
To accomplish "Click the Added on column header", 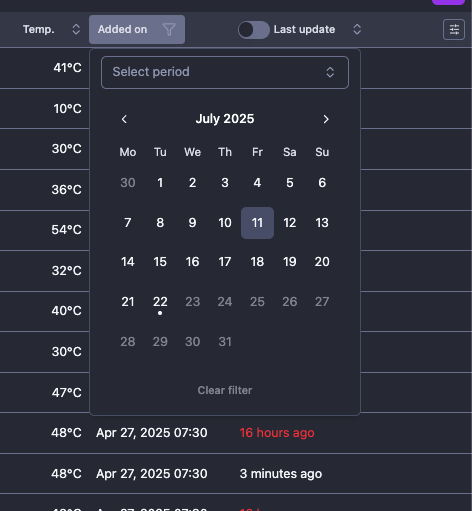I will (x=137, y=29).
